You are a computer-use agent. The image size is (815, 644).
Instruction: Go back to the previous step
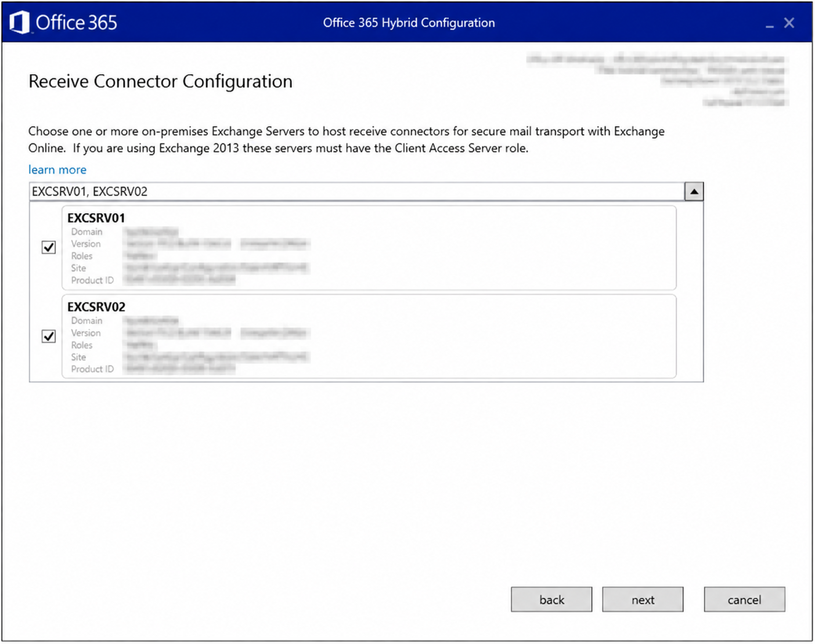tap(551, 599)
